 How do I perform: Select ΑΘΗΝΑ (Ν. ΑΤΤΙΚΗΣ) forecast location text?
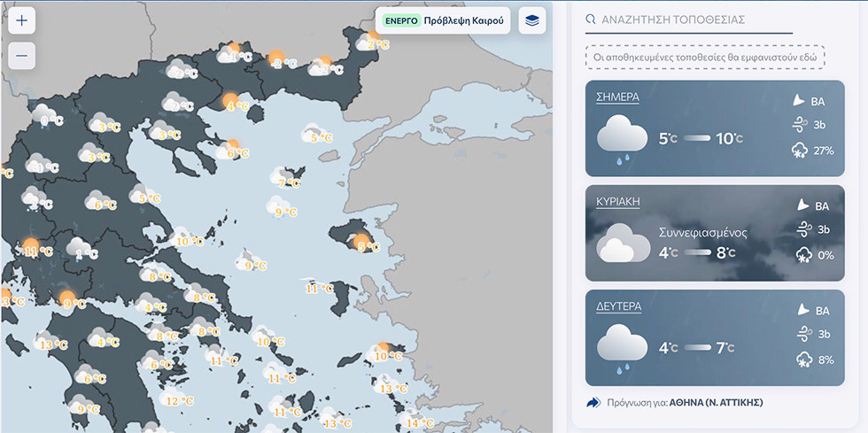tap(716, 403)
